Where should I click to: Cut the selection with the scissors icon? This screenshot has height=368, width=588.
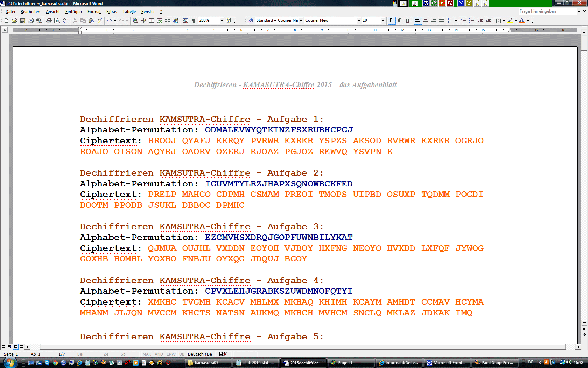pyautogui.click(x=75, y=21)
